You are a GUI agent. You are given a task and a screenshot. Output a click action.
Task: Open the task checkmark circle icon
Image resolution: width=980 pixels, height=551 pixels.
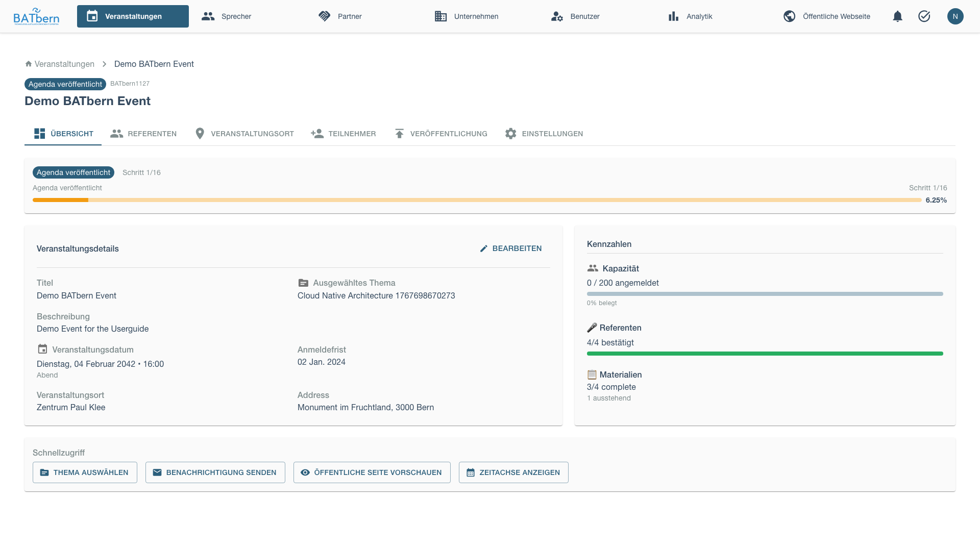(924, 16)
